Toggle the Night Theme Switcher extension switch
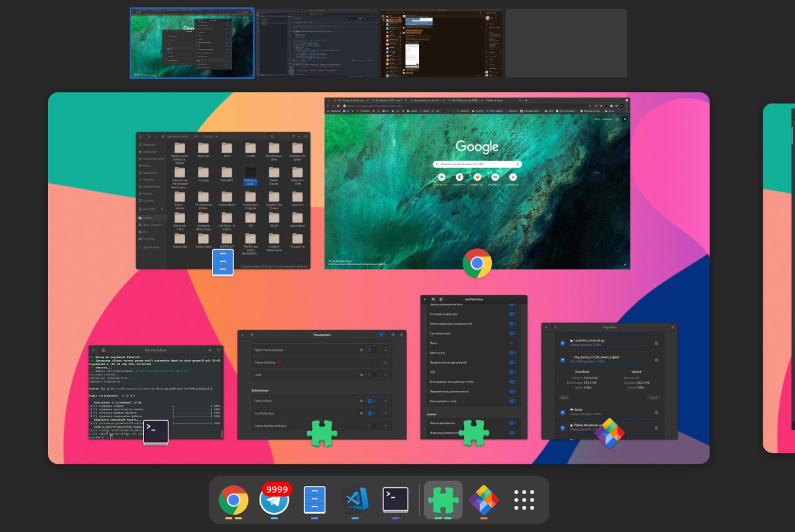 372,350
